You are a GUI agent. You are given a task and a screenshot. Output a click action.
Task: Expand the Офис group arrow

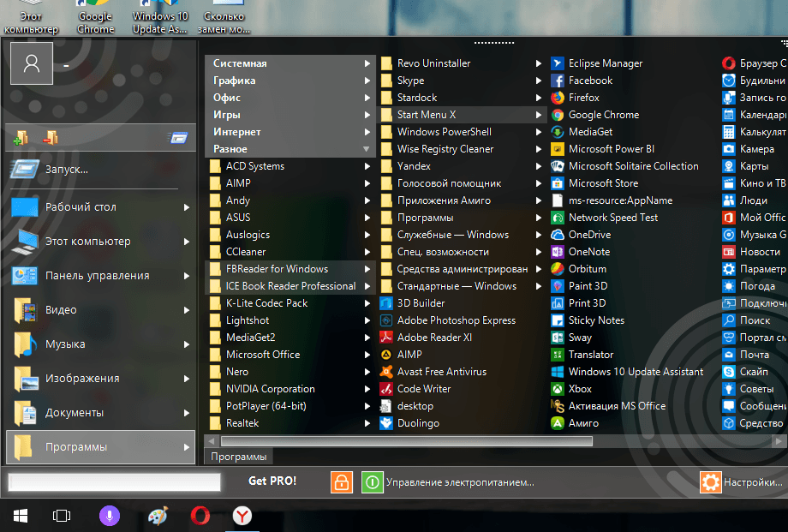(367, 98)
